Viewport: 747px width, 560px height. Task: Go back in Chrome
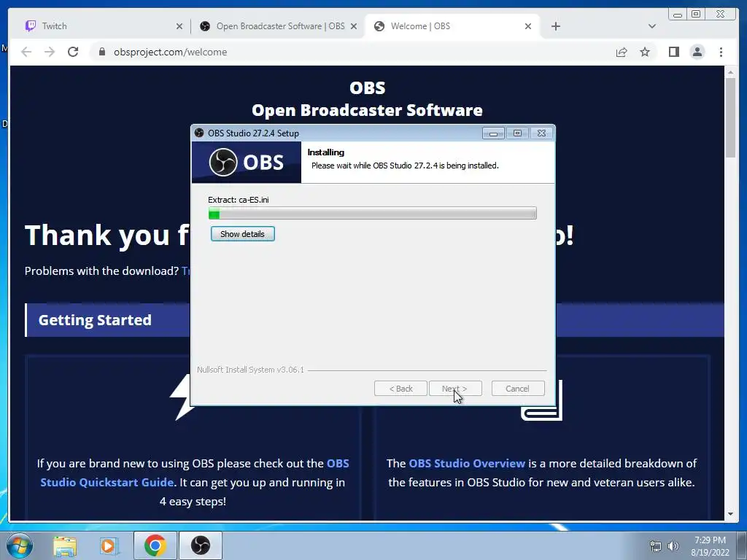click(x=26, y=52)
